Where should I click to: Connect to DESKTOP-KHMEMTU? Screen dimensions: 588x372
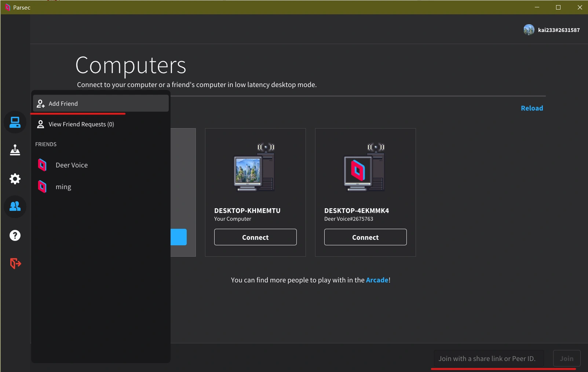click(255, 237)
